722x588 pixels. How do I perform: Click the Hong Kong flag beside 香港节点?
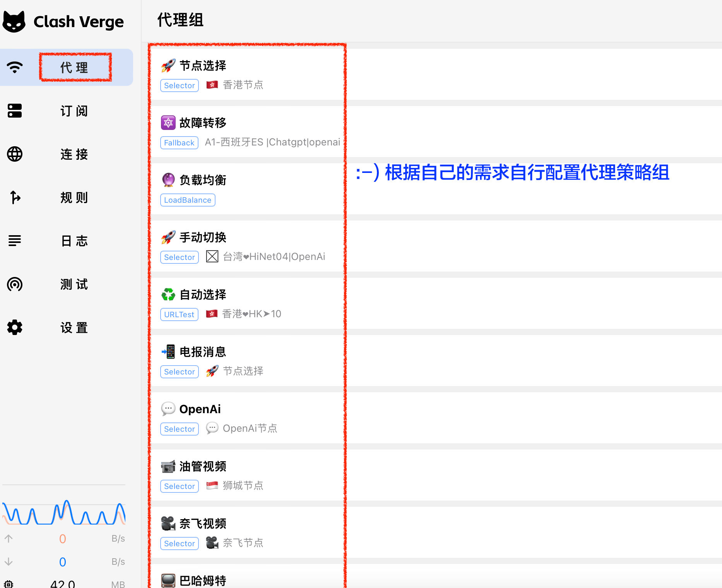[x=212, y=85]
